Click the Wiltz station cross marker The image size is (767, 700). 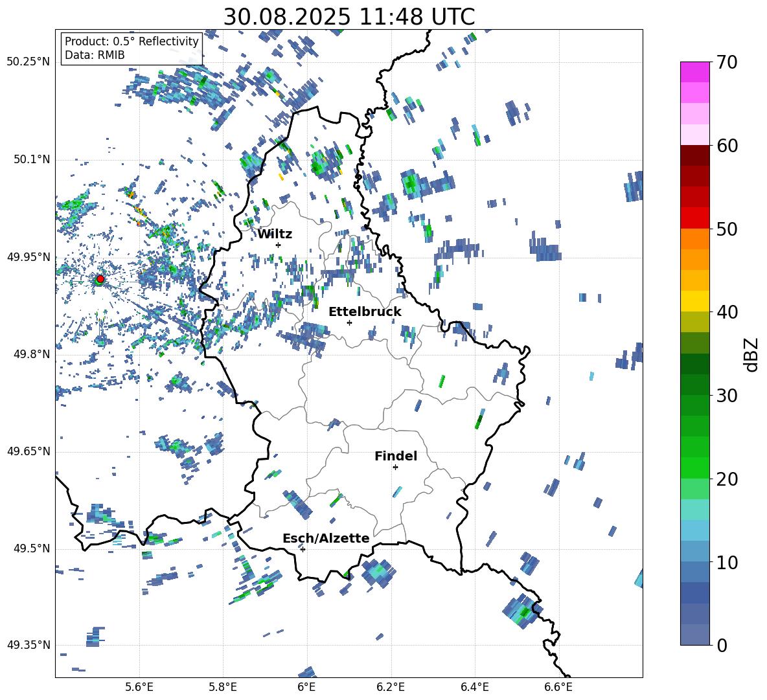pyautogui.click(x=279, y=245)
